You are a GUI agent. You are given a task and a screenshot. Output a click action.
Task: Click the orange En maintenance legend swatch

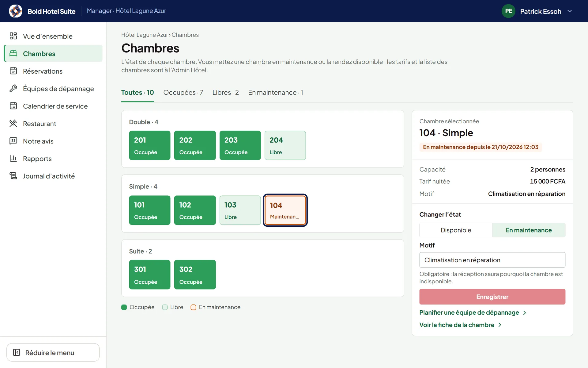193,307
